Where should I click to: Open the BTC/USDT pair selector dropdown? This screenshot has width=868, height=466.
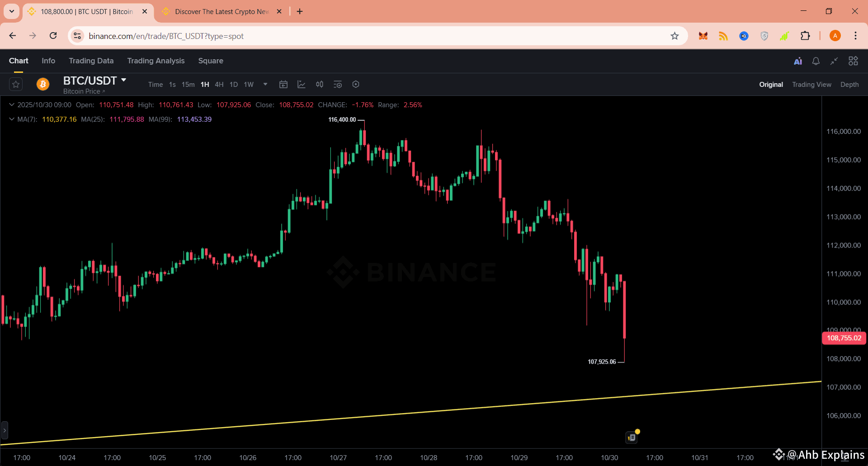click(123, 80)
